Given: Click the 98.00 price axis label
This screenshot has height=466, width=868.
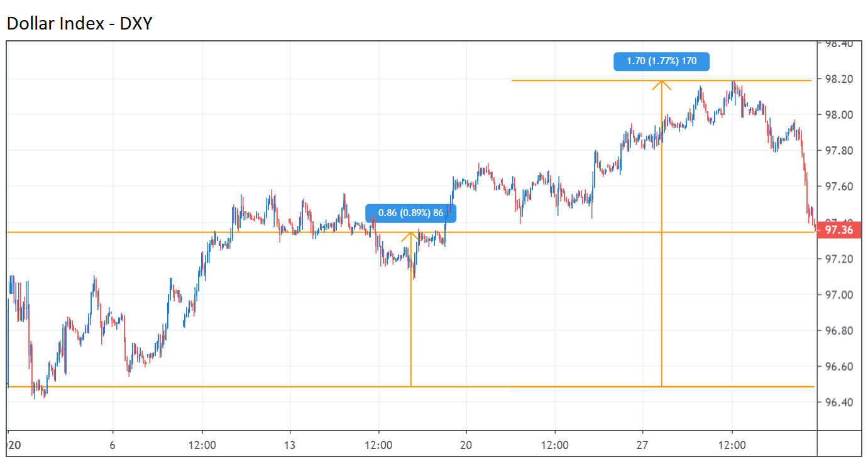Looking at the screenshot, I should click(x=837, y=115).
